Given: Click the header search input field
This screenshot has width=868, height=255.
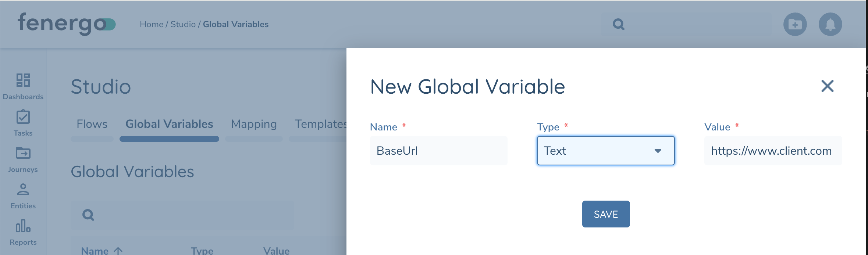Looking at the screenshot, I should (x=686, y=24).
